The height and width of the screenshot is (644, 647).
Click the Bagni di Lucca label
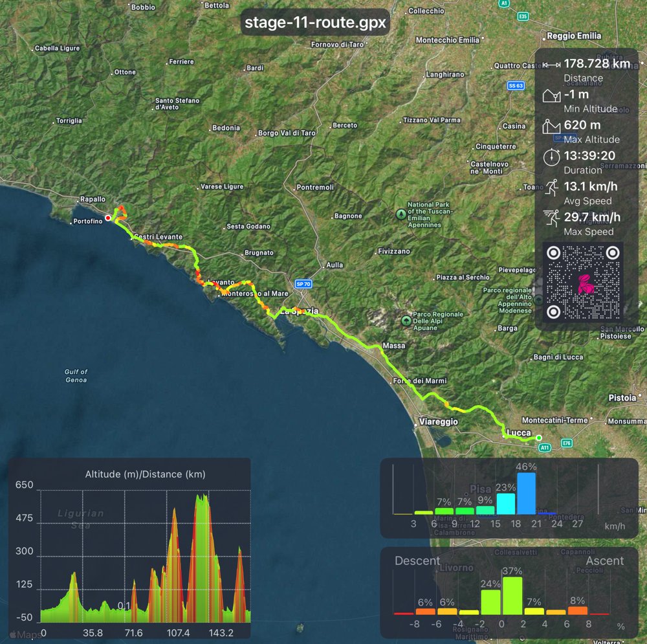[x=558, y=357]
